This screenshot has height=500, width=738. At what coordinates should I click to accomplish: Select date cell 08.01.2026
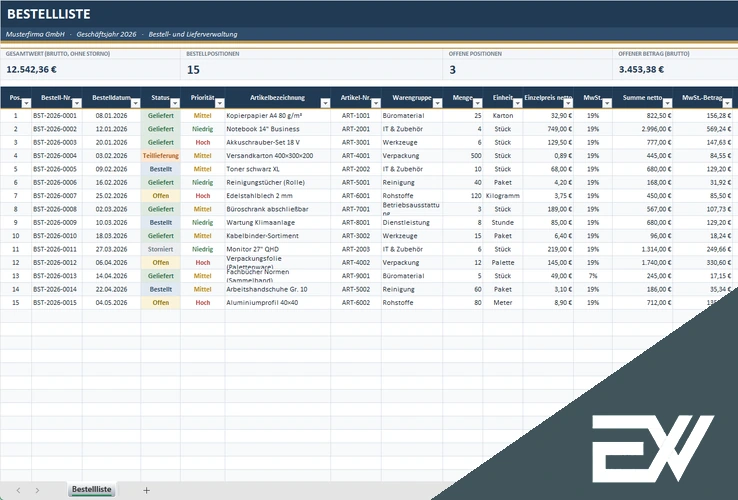click(112, 115)
